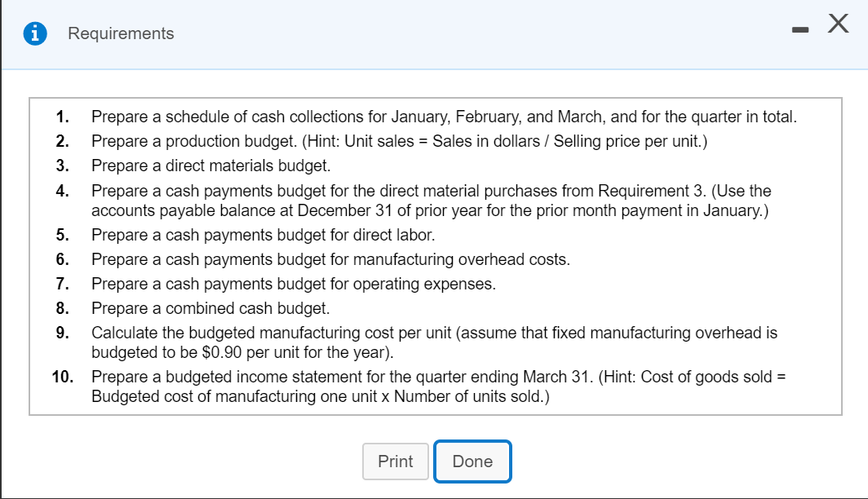Click the blue info icon beside Requirements
Screen dimensions: 868x499
point(33,33)
